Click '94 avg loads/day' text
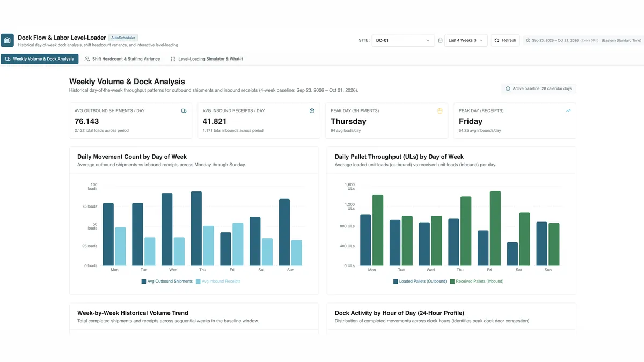 [346, 130]
